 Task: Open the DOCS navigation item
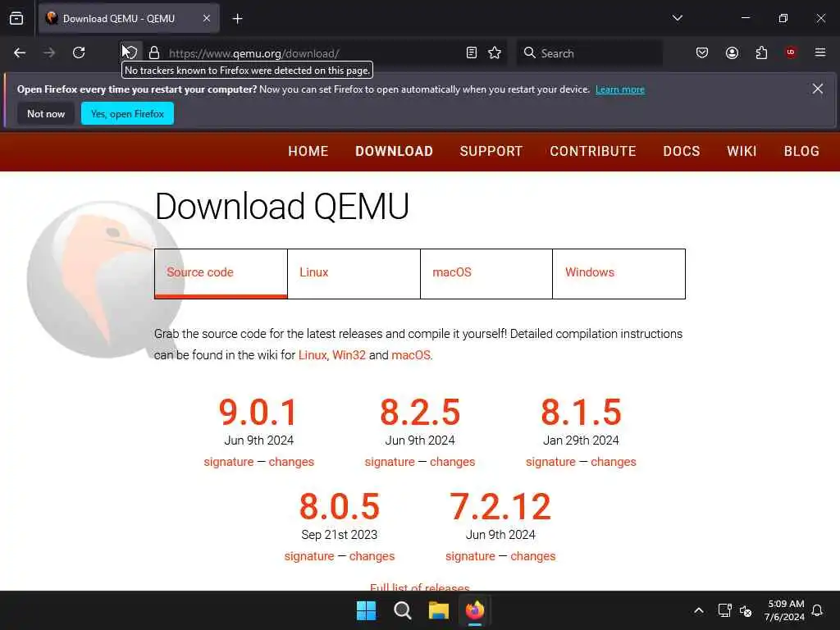tap(682, 152)
